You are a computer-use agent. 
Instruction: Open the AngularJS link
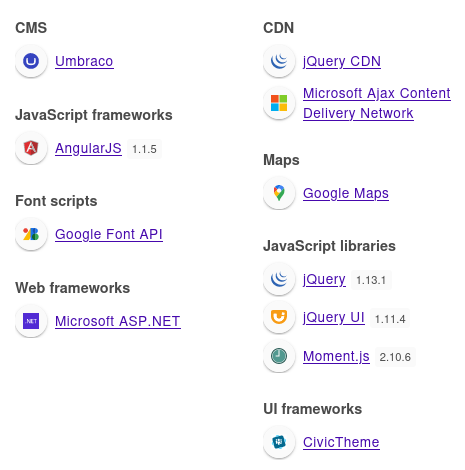pyautogui.click(x=88, y=148)
